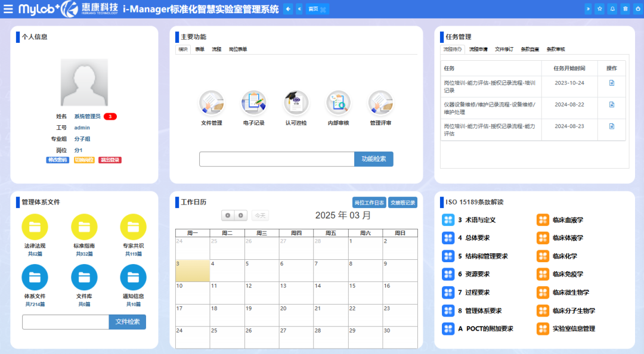Open the 通知信息 folder icon
The image size is (644, 354).
point(133,277)
